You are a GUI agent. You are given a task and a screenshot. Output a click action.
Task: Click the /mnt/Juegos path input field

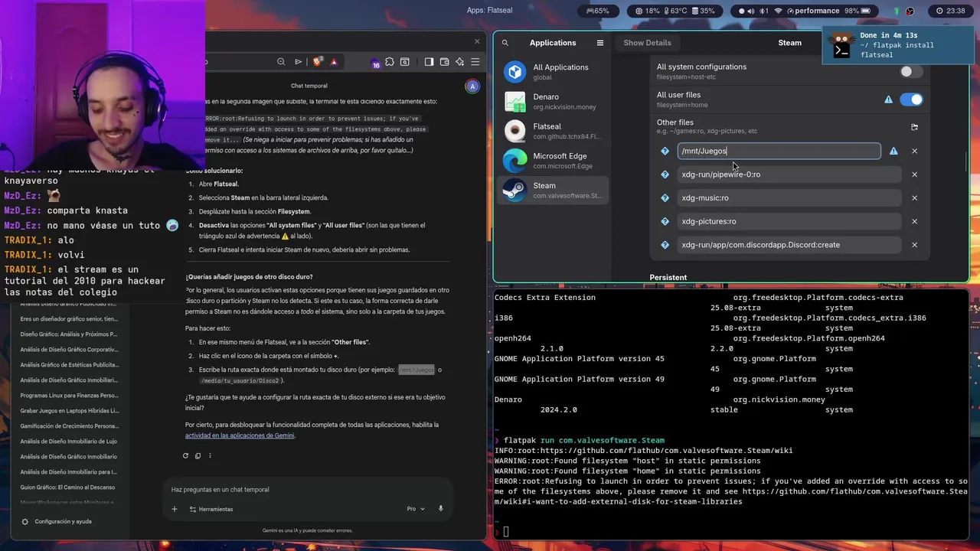[779, 151]
